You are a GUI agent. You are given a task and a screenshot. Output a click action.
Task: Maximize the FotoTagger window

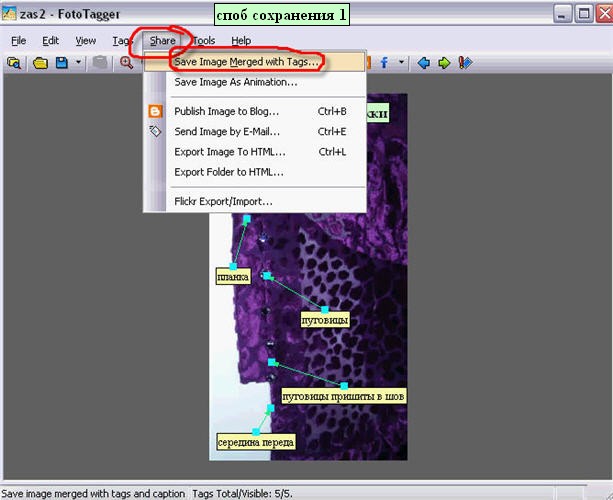pyautogui.click(x=584, y=14)
